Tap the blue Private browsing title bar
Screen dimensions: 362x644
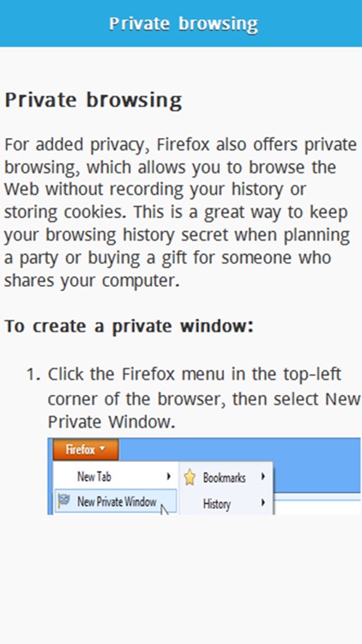coord(181,23)
